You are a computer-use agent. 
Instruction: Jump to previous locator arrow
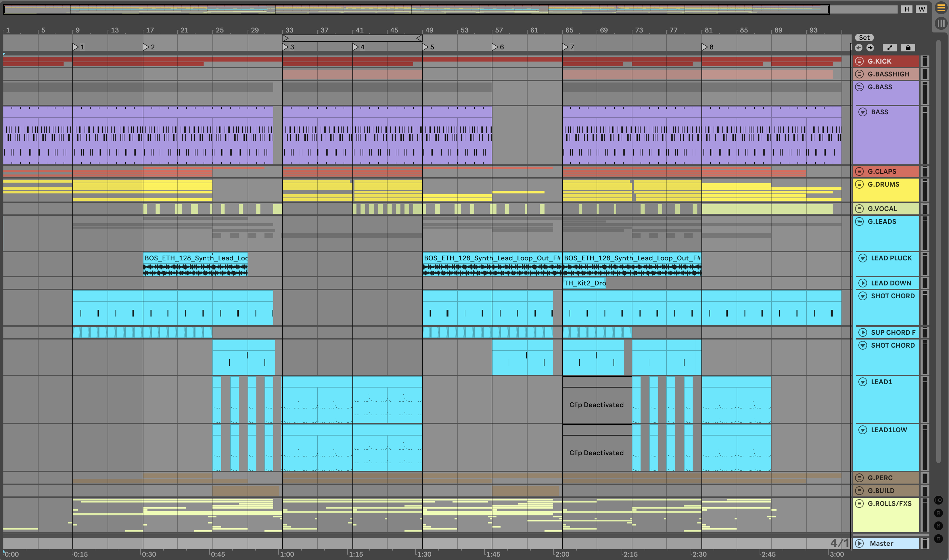point(858,48)
